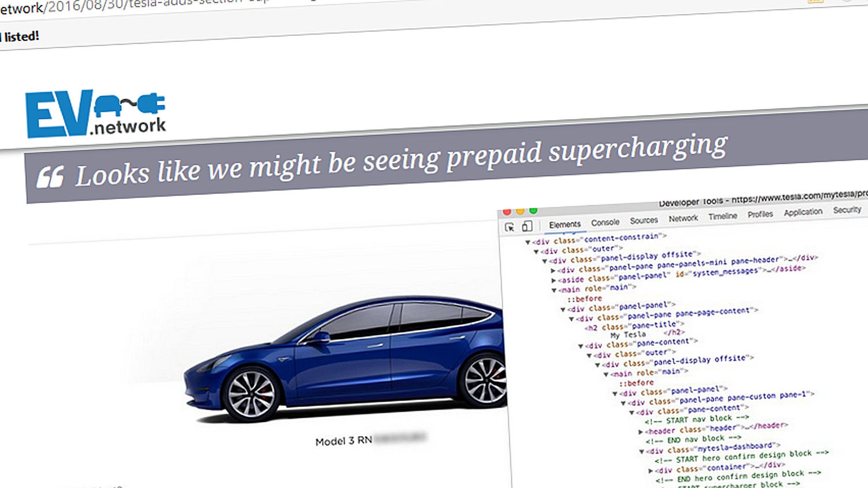This screenshot has height=488, width=868.
Task: Select the Network tab
Action: pyautogui.click(x=683, y=218)
